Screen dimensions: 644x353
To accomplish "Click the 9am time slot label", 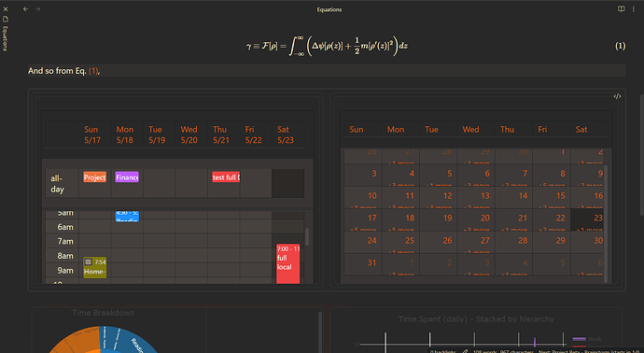I will point(65,271).
